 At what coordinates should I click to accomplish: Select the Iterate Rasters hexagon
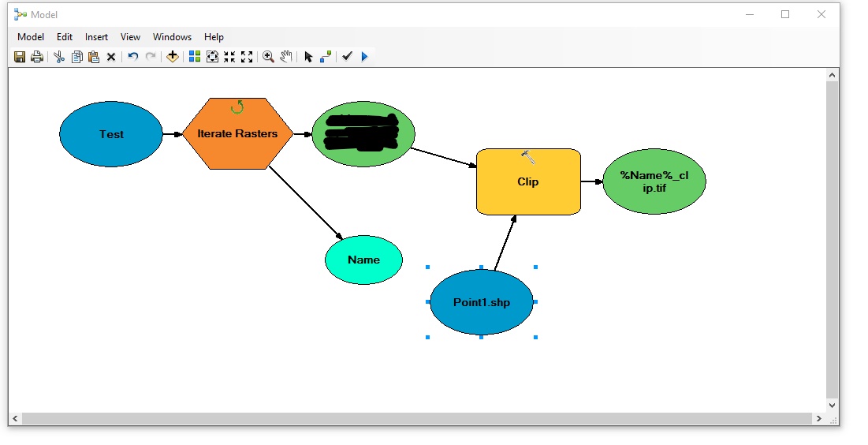(237, 133)
